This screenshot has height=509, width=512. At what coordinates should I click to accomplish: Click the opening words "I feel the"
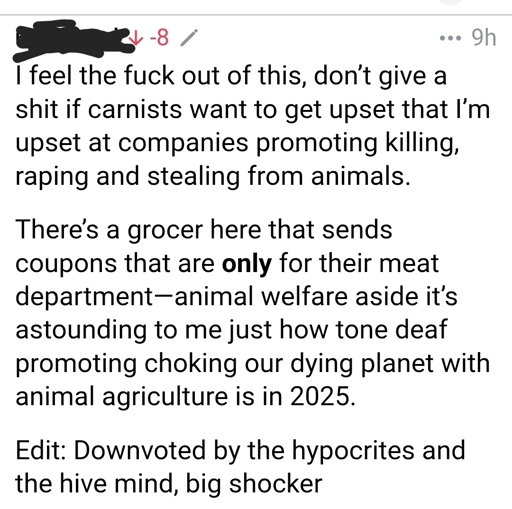click(x=61, y=75)
